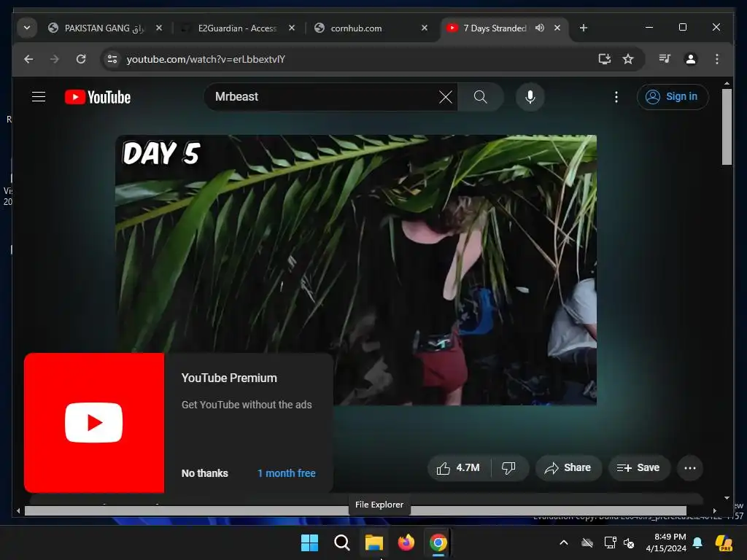The width and height of the screenshot is (747, 560).
Task: Share this video
Action: pyautogui.click(x=568, y=468)
